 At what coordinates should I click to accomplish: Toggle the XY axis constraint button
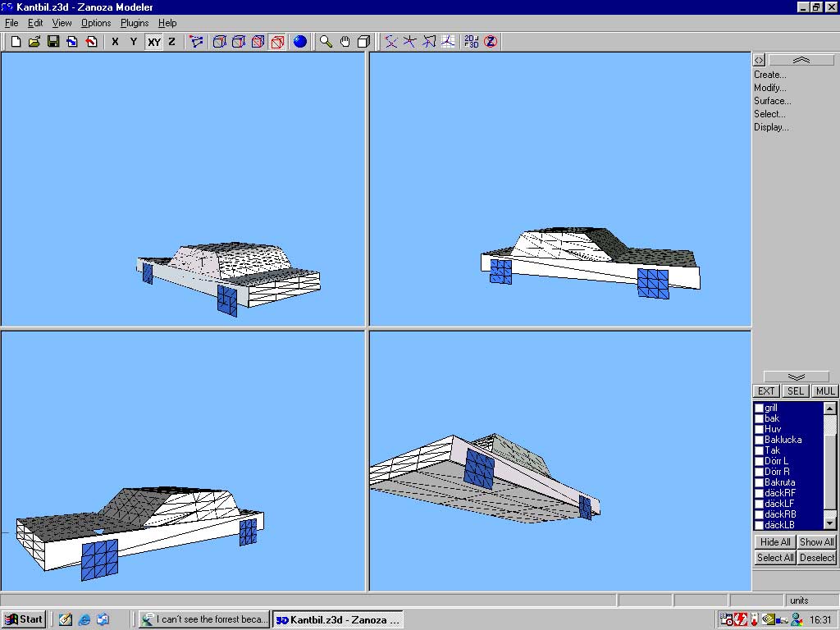click(x=153, y=42)
